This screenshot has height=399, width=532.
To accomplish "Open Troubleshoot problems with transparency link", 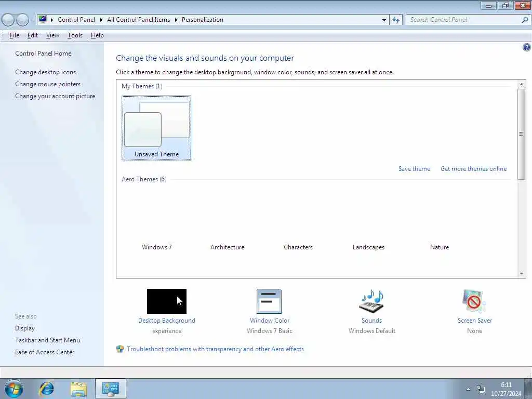I will pos(216,349).
